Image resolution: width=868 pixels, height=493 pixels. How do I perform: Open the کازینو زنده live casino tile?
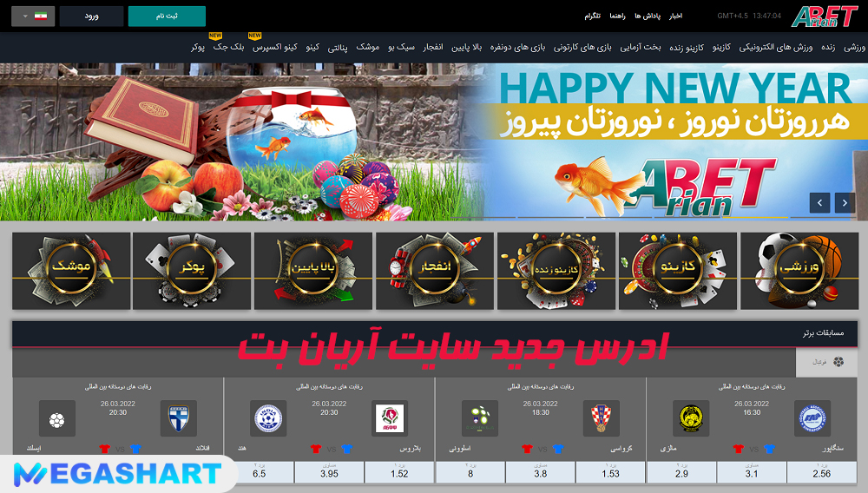[x=556, y=271]
